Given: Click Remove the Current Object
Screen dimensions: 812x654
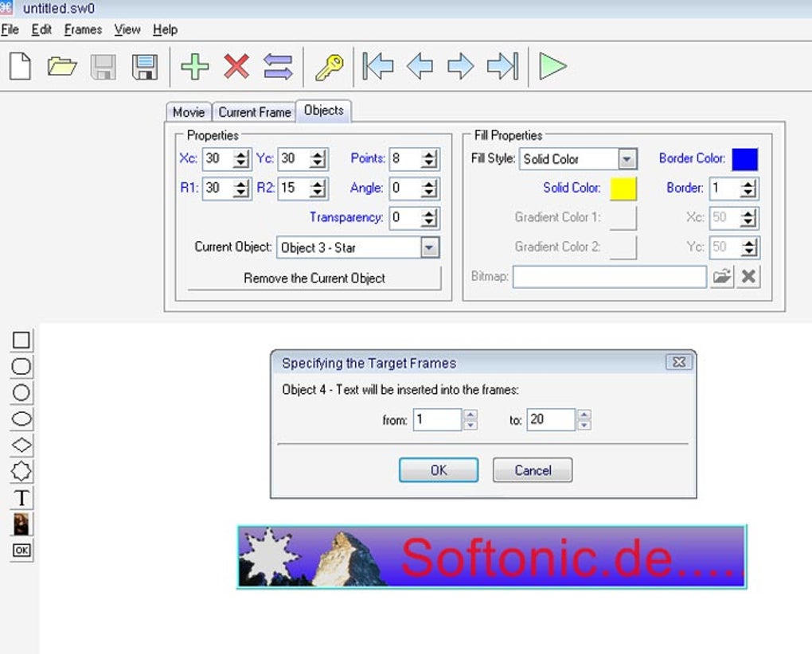Looking at the screenshot, I should click(313, 278).
